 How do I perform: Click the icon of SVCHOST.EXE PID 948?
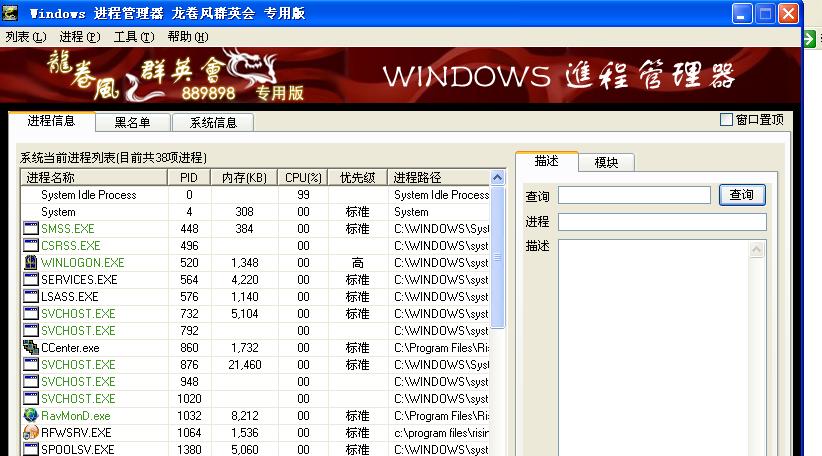[31, 381]
